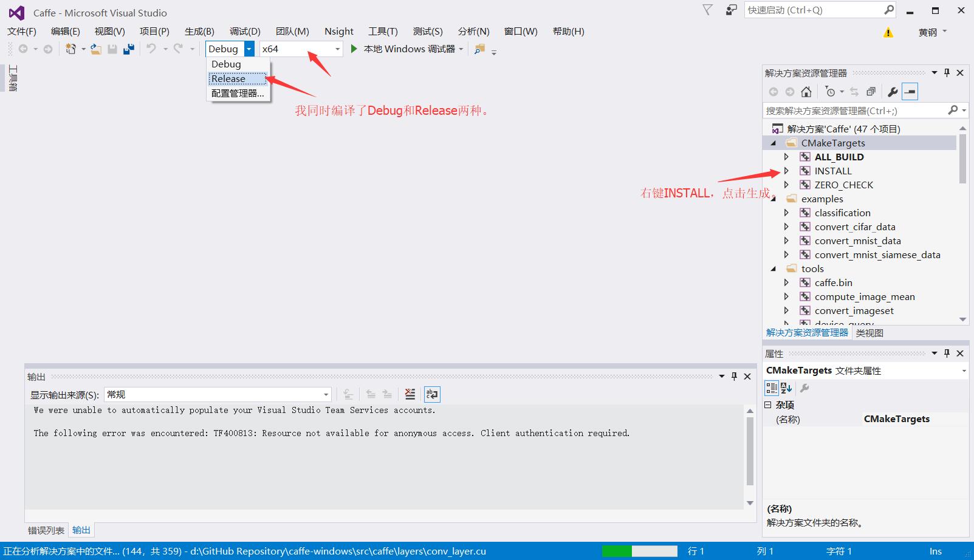974x560 pixels.
Task: Open the 生成(B) build menu
Action: coord(199,32)
